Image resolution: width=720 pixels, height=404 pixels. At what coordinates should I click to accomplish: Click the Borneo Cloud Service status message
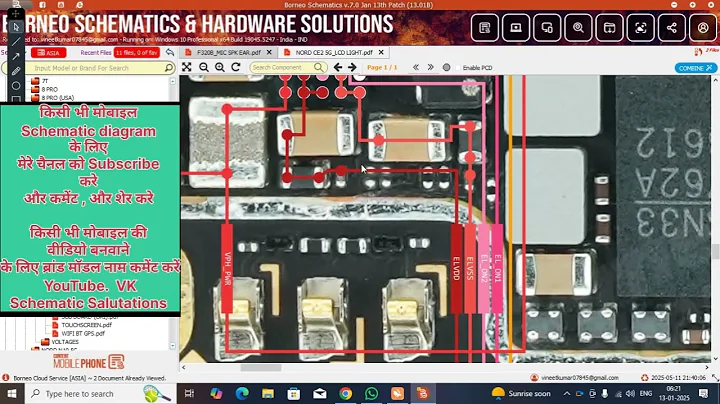point(90,378)
